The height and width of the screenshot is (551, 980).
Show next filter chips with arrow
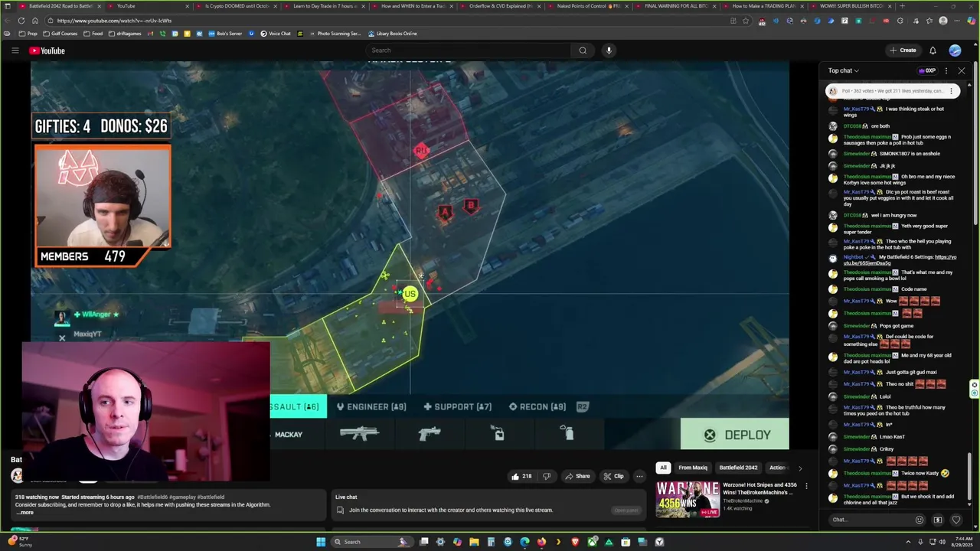800,468
